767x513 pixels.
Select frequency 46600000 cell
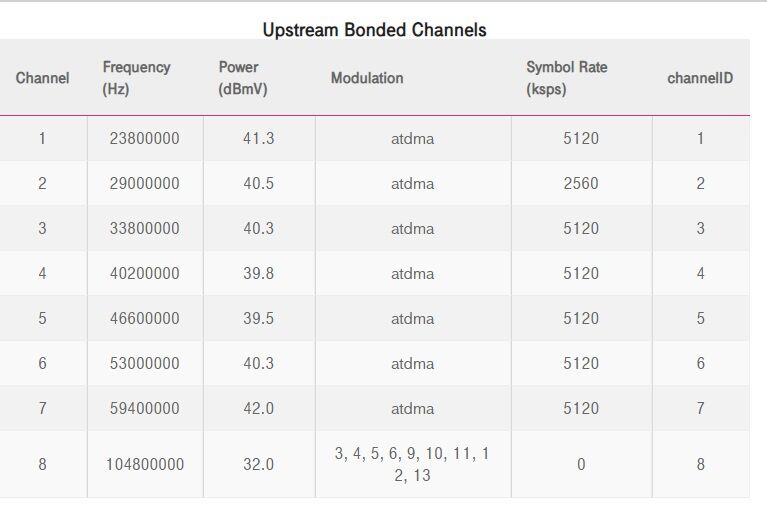click(144, 318)
